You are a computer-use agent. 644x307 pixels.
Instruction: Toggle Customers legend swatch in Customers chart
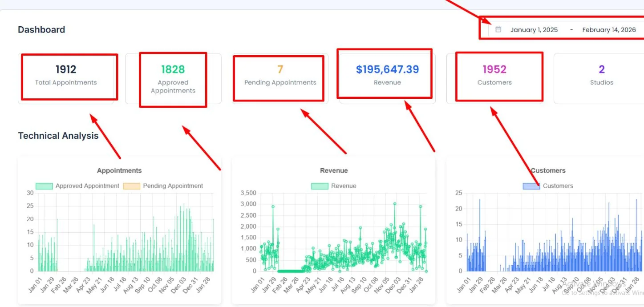(531, 186)
